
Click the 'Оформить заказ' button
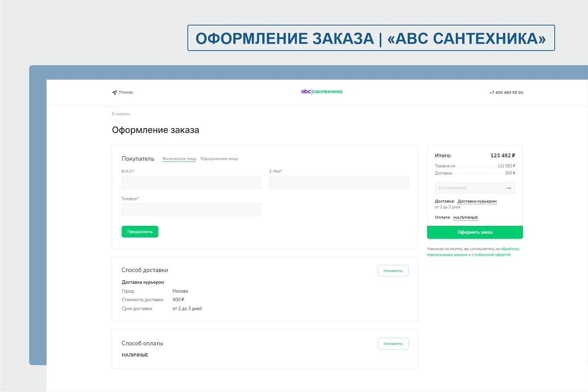tap(475, 232)
